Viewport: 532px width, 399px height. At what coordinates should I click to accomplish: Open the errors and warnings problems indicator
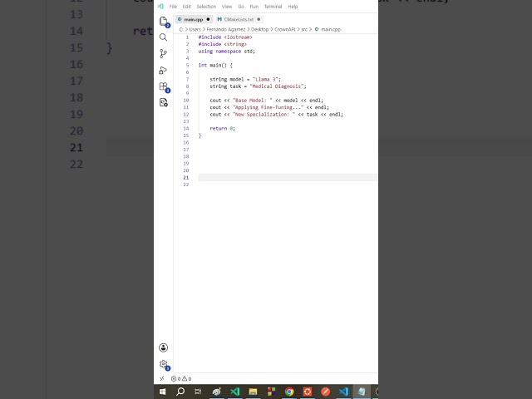click(181, 379)
